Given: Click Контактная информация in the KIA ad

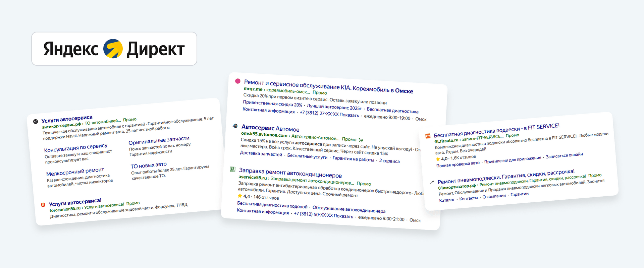Looking at the screenshot, I should [x=268, y=110].
